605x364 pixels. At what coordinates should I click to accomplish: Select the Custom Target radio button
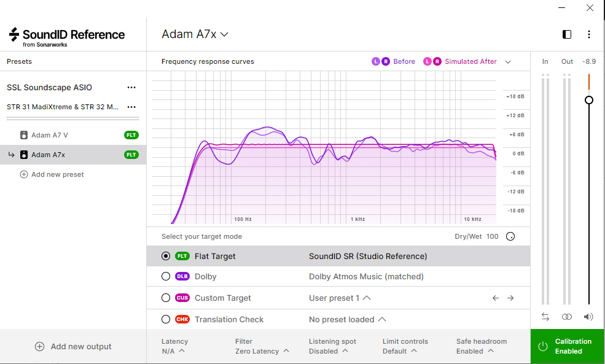[x=165, y=298]
